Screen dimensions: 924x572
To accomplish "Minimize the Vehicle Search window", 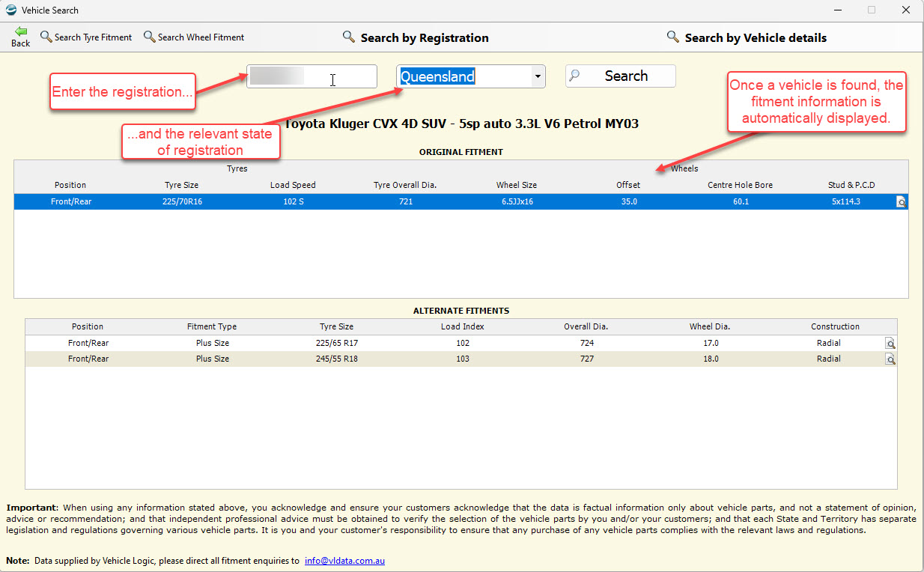I will [837, 10].
